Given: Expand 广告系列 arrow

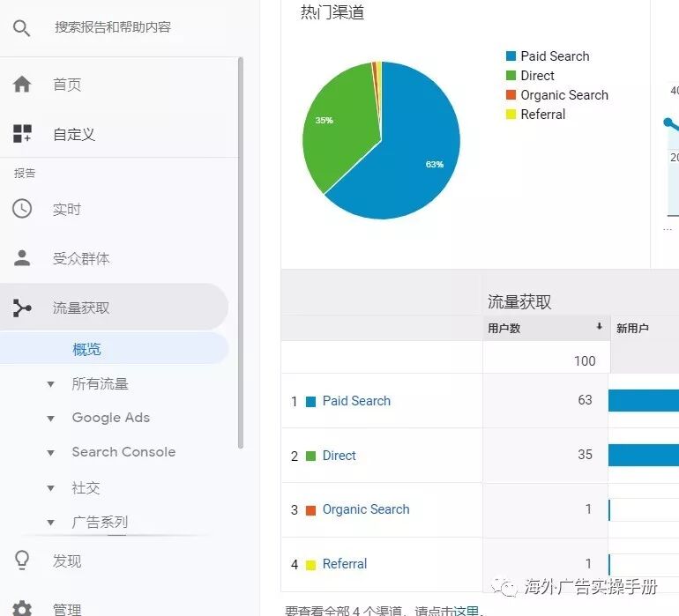Looking at the screenshot, I should pyautogui.click(x=50, y=523).
